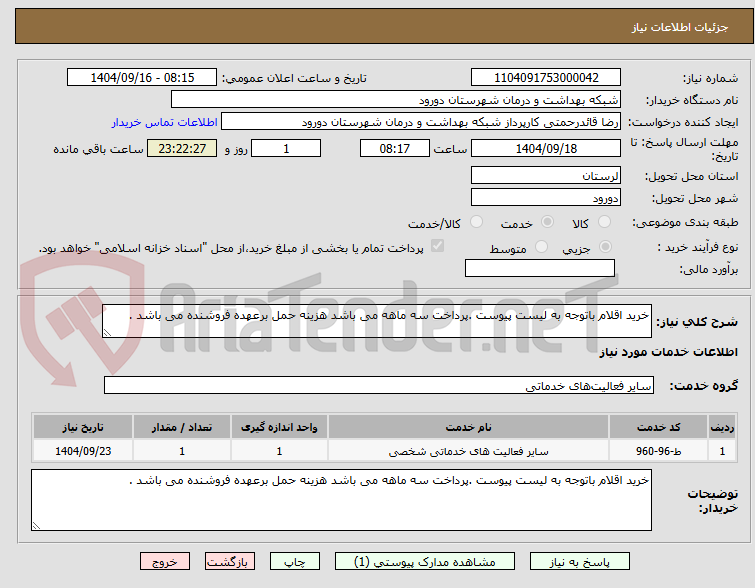Click the واحد اندازه گیری column header

pyautogui.click(x=279, y=427)
